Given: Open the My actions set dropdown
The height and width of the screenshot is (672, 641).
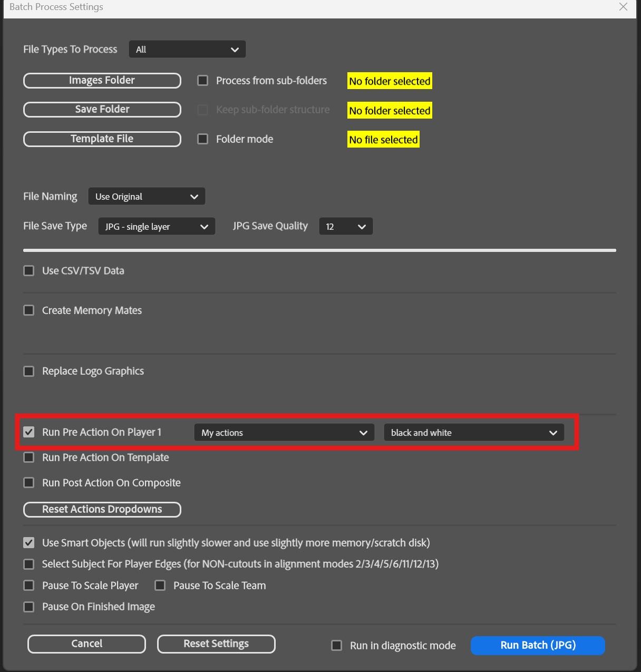Looking at the screenshot, I should point(284,433).
